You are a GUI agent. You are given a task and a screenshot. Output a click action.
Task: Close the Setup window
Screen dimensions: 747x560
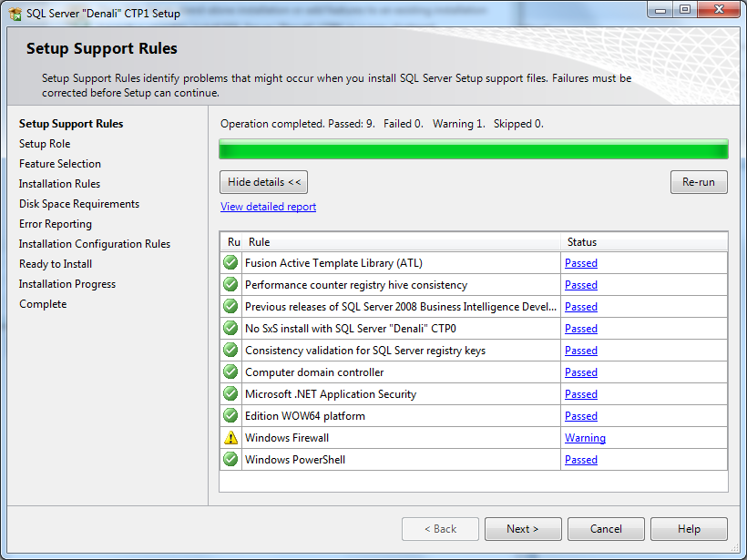[x=719, y=10]
